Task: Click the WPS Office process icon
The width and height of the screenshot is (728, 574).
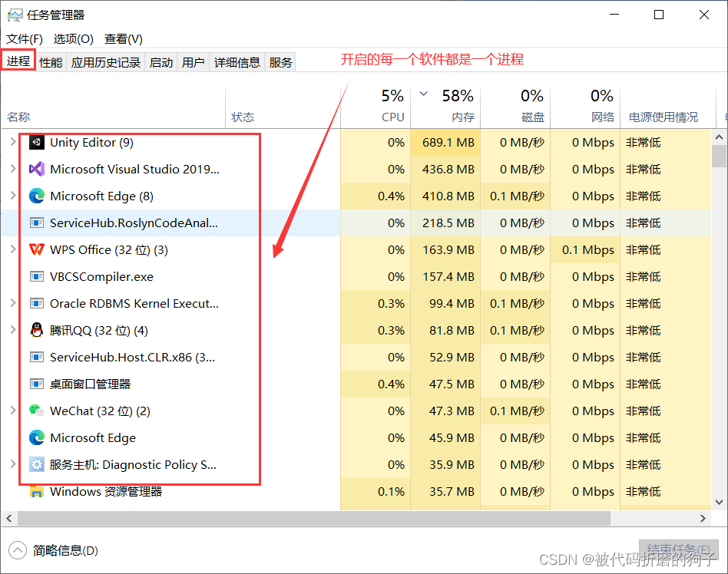Action: click(x=37, y=249)
